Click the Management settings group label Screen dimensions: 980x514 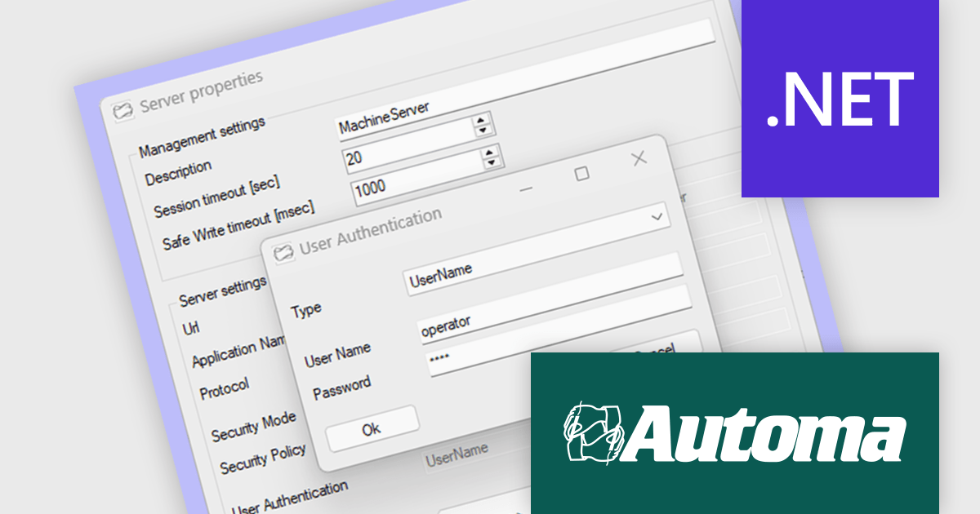[202, 137]
